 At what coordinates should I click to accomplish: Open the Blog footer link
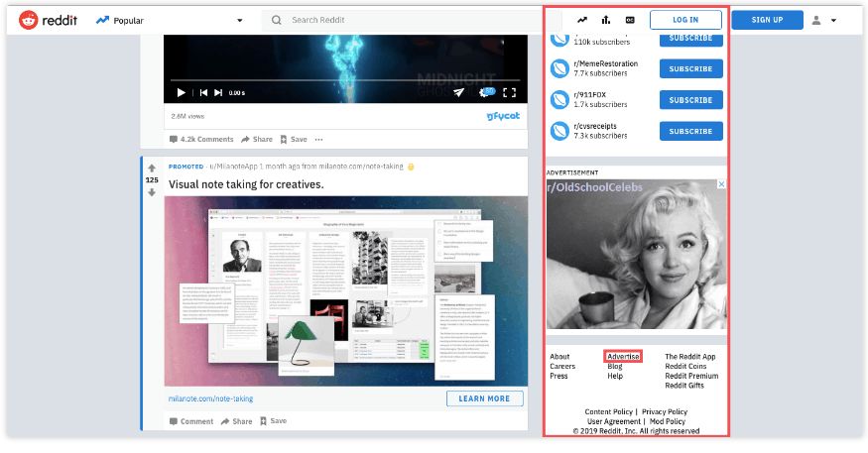(x=615, y=366)
